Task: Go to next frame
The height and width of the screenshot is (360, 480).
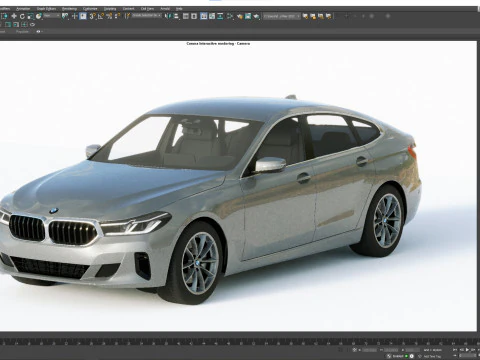Action: click(473, 350)
